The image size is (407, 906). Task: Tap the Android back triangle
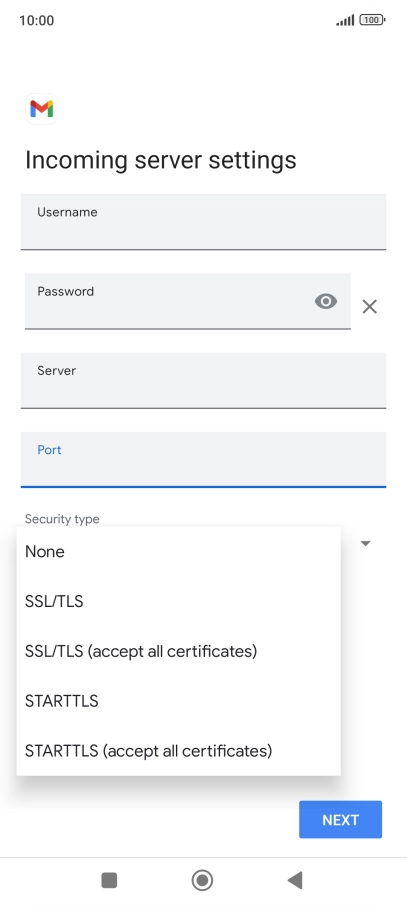(295, 880)
